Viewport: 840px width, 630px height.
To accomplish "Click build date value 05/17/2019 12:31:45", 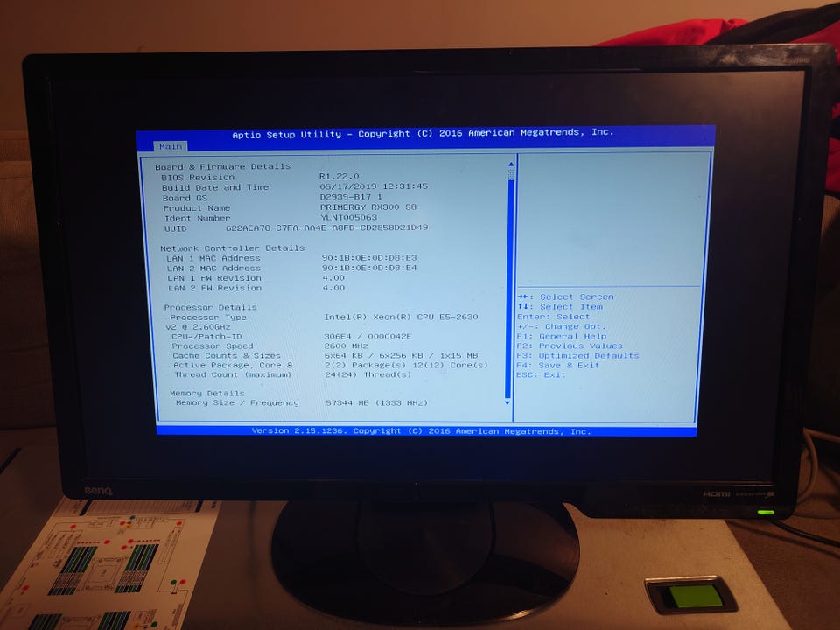I will pyautogui.click(x=374, y=185).
